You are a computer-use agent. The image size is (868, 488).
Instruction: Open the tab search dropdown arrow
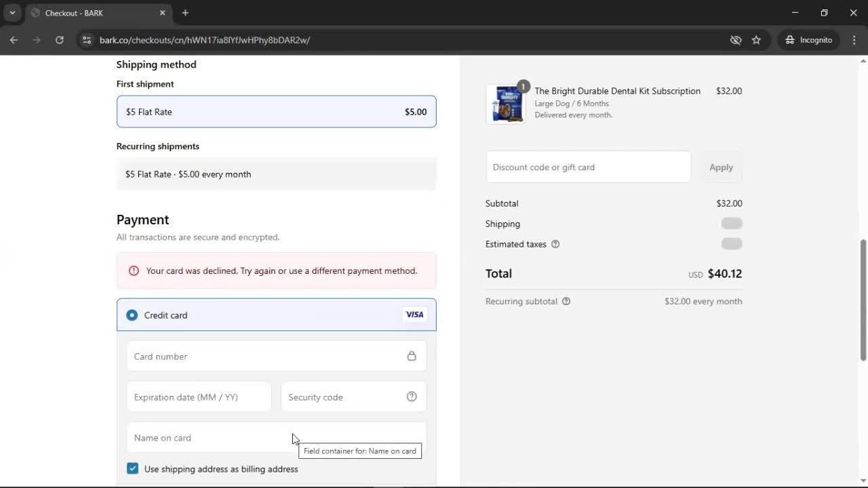(x=12, y=13)
